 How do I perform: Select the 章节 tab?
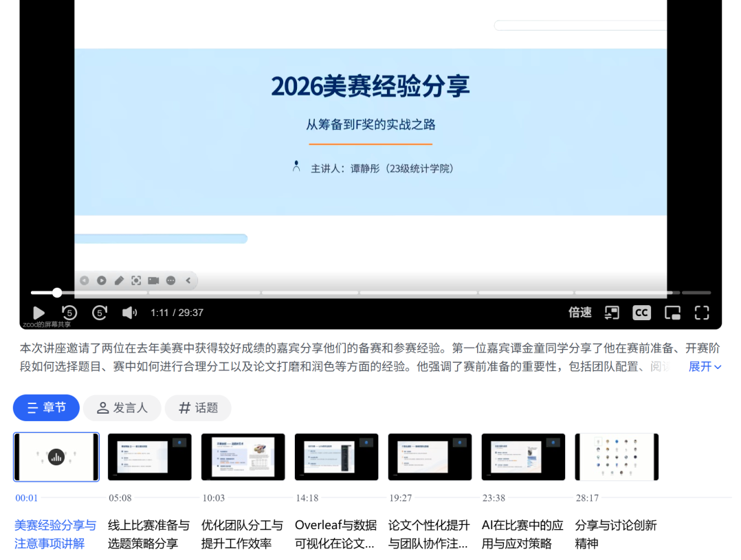(46, 408)
